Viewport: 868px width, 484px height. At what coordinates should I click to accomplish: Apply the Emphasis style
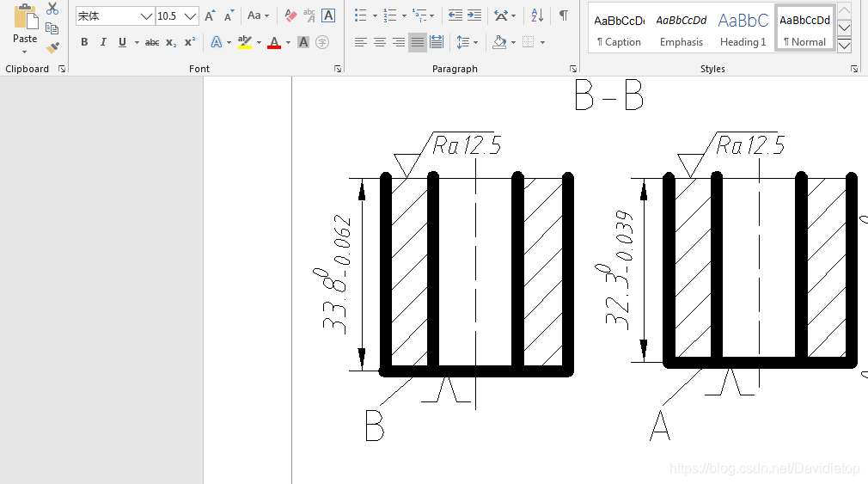click(682, 28)
